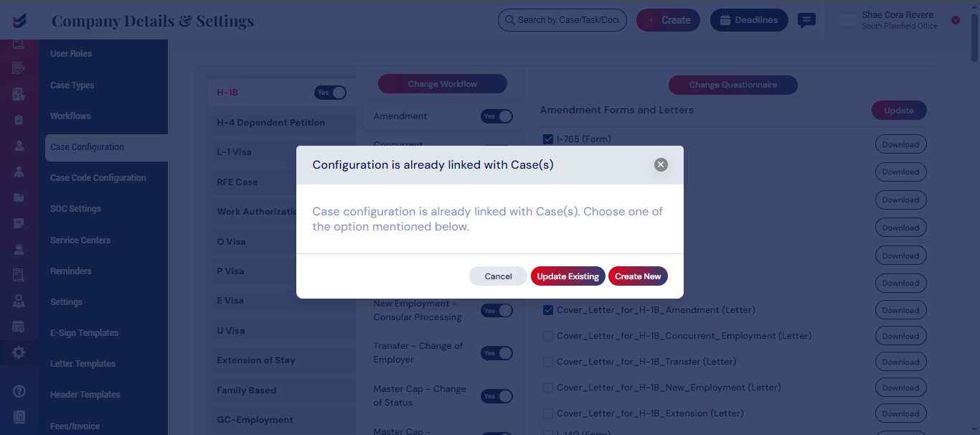Click the search by Case/Task field
Image resolution: width=980 pixels, height=435 pixels.
point(562,20)
